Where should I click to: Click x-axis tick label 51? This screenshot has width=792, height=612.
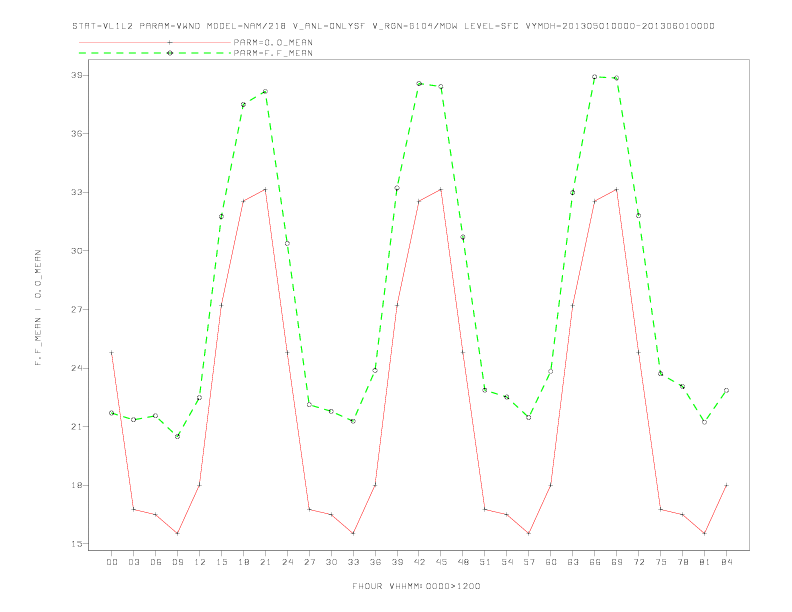tap(485, 562)
